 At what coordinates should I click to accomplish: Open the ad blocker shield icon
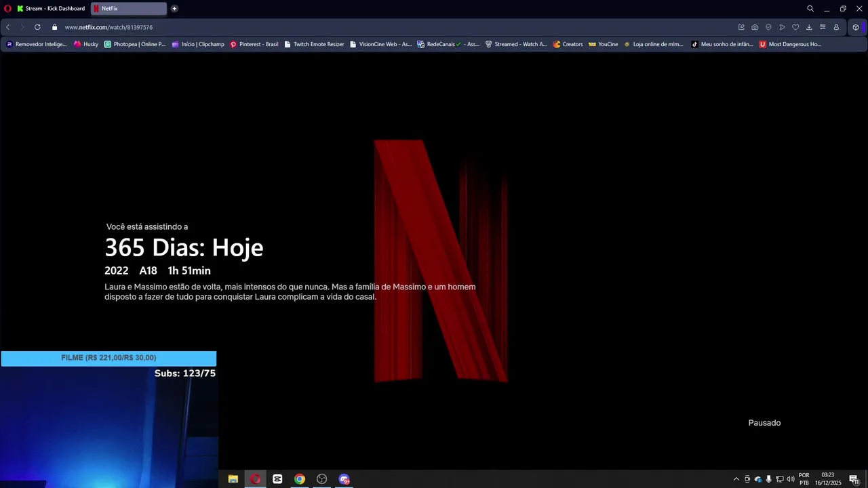(768, 27)
